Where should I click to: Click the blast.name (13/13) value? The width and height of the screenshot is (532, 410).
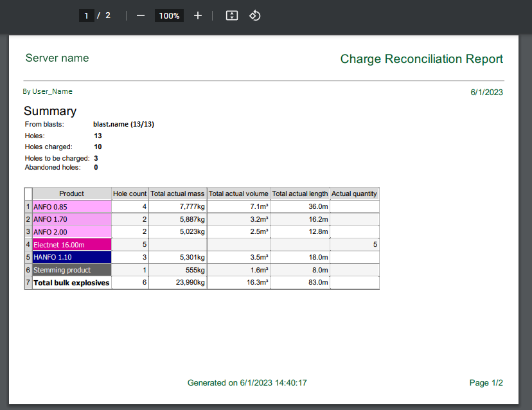click(x=123, y=124)
